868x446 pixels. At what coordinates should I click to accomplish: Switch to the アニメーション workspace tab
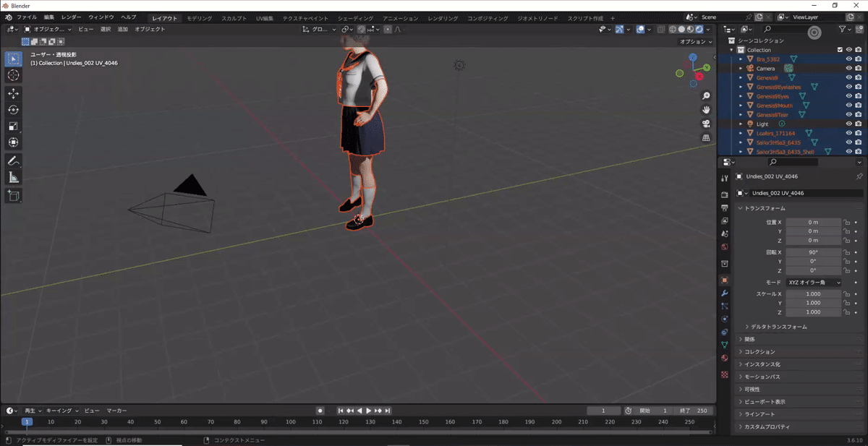click(x=400, y=17)
